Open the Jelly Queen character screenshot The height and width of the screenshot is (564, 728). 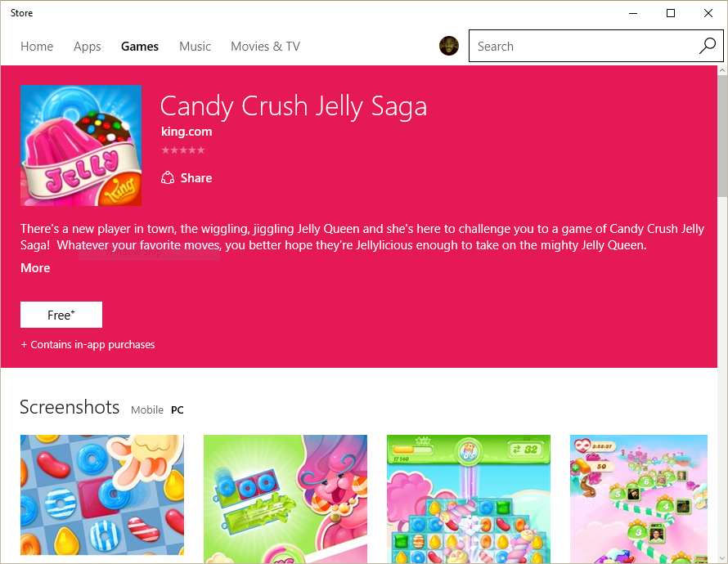285,495
